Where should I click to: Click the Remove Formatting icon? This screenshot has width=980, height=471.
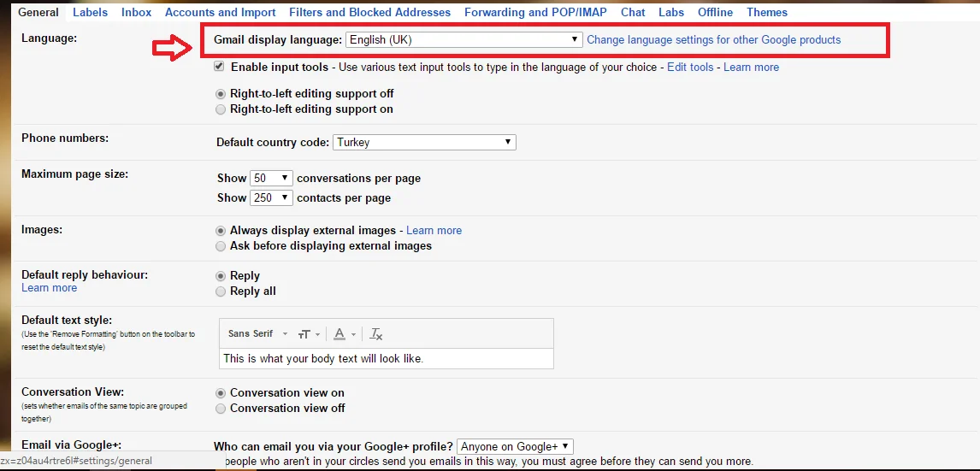pos(375,334)
